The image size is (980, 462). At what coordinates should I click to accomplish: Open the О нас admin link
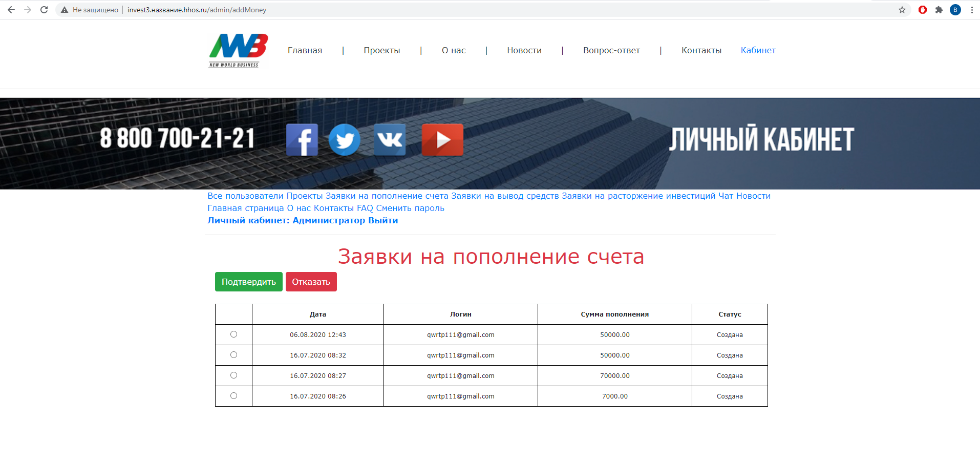299,208
